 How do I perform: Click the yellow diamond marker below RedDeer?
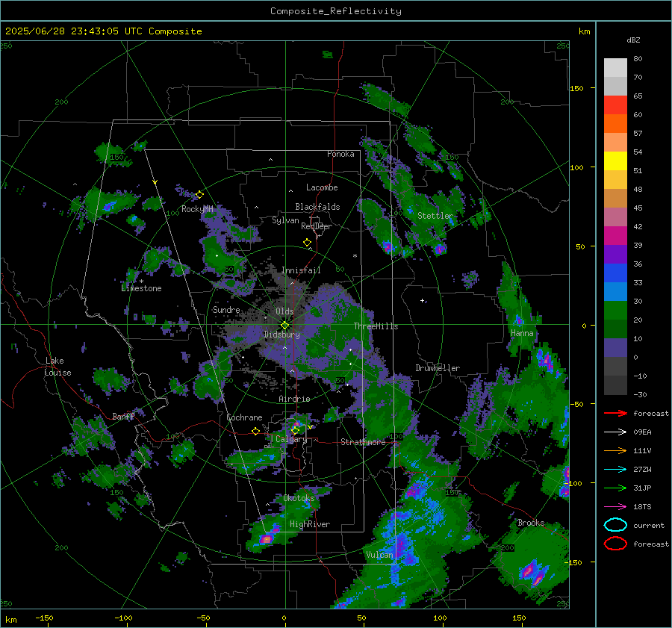point(307,242)
